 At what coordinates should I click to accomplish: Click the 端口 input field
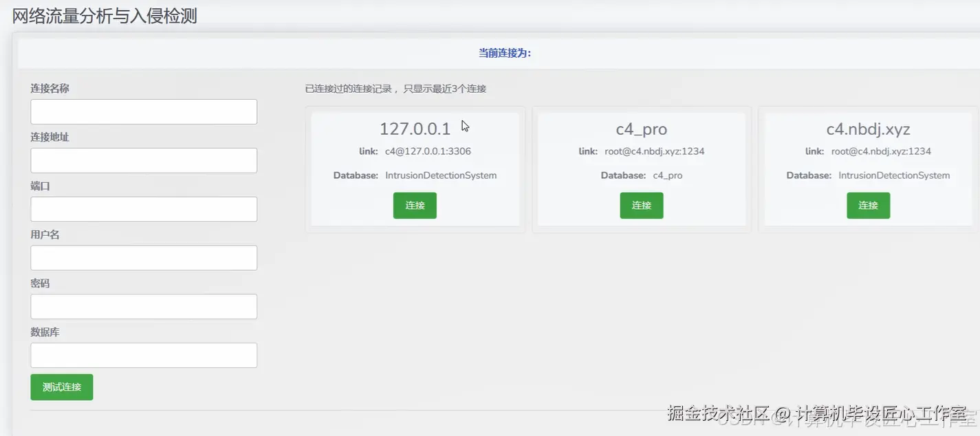coord(143,209)
